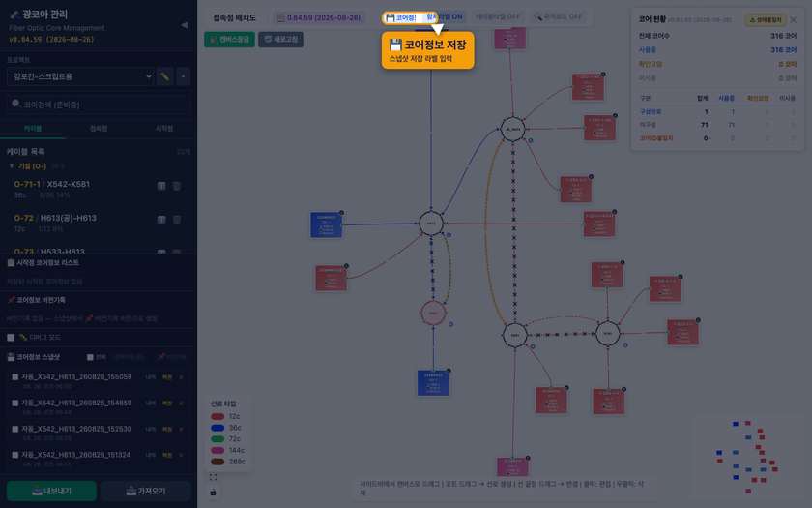
Task: Delete snapshot 자동_X542_H613_260826_154850 with X
Action: coord(181,403)
